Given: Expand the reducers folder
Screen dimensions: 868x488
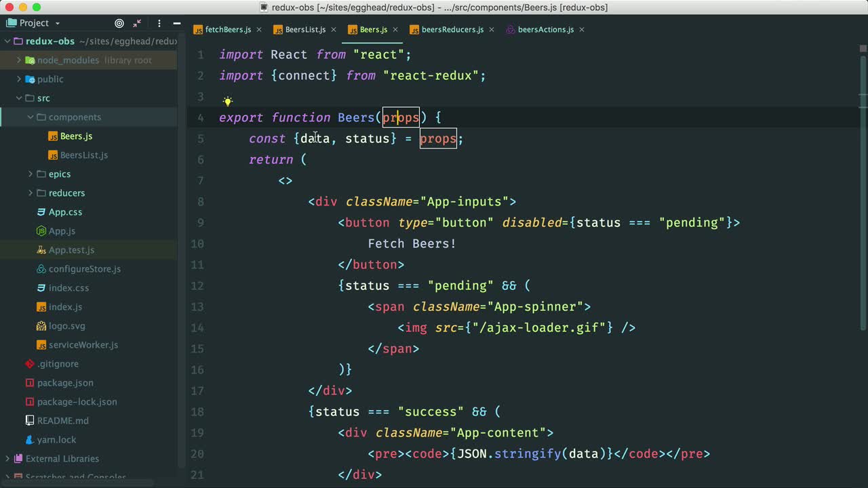Looking at the screenshot, I should [31, 193].
